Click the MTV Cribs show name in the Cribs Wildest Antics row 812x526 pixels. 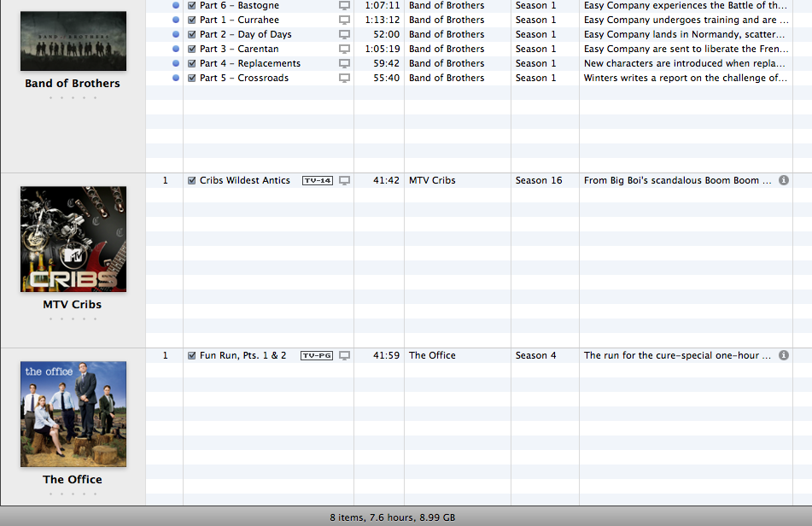pos(432,180)
